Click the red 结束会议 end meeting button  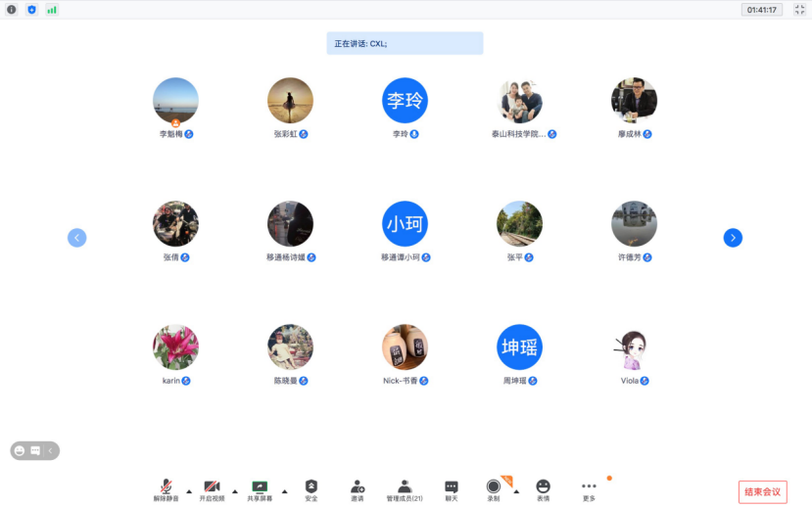pos(762,491)
